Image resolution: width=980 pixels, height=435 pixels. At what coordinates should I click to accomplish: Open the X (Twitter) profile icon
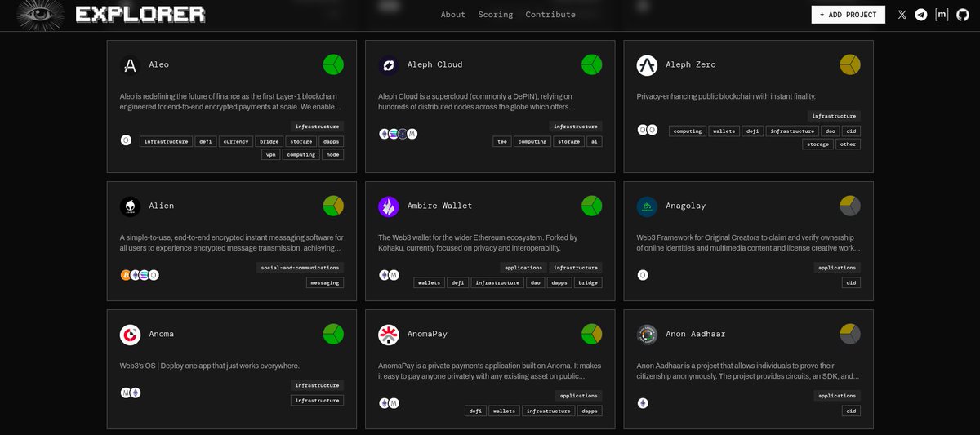coord(902,15)
